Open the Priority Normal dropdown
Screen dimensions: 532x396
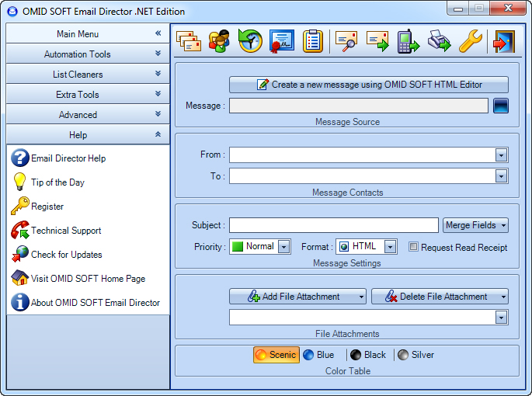click(x=284, y=246)
